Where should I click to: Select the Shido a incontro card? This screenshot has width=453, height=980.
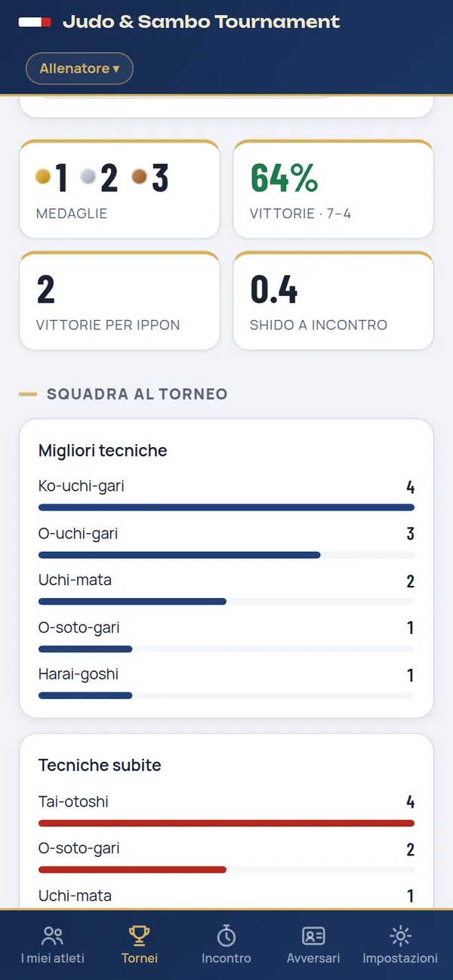333,300
